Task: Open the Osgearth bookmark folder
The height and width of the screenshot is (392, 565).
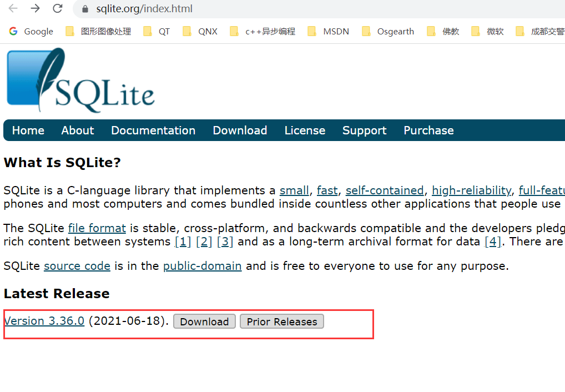Action: [x=388, y=32]
